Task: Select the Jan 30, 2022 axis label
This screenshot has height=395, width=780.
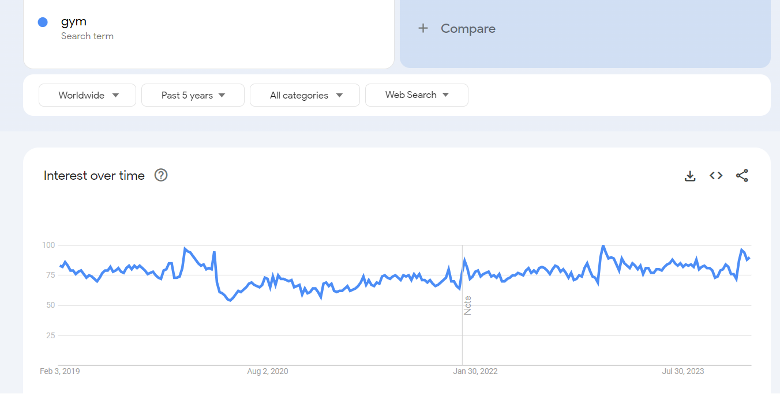Action: coord(475,371)
